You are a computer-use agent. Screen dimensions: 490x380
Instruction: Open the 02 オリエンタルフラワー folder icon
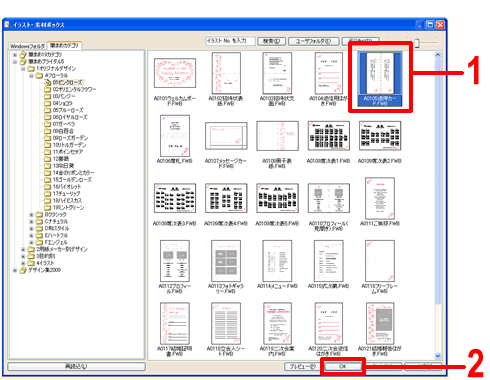(48, 89)
